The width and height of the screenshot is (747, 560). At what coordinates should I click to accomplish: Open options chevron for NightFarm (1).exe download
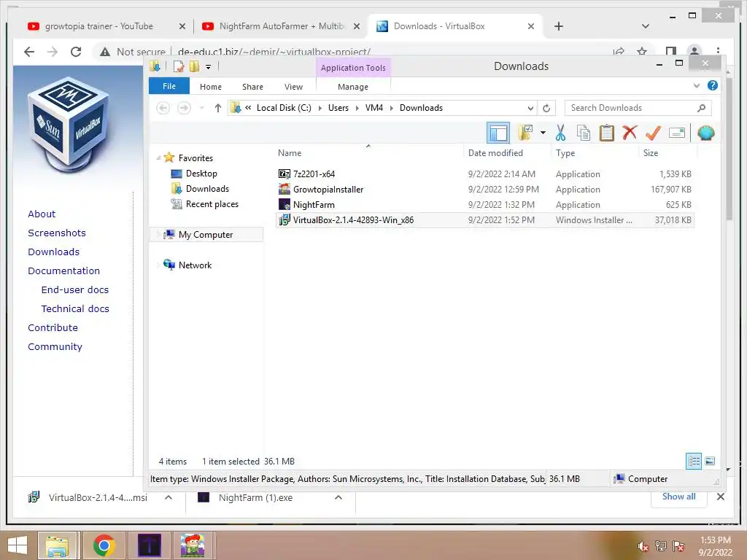pos(338,497)
